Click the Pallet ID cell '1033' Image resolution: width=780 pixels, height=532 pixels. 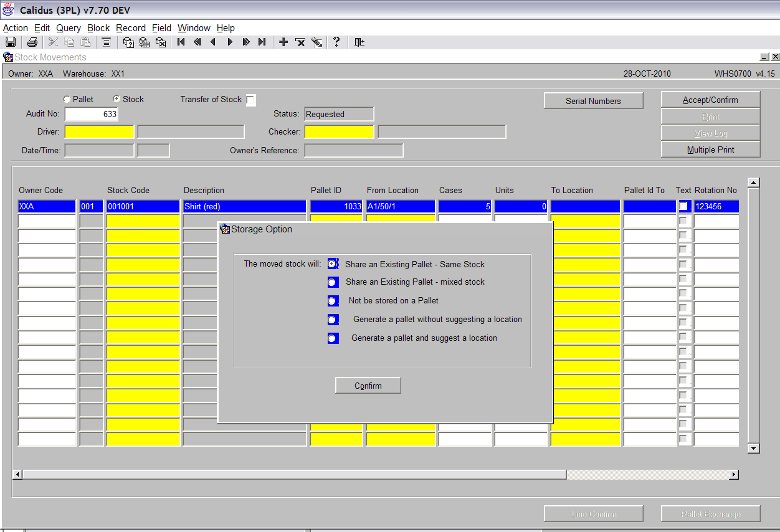point(336,206)
